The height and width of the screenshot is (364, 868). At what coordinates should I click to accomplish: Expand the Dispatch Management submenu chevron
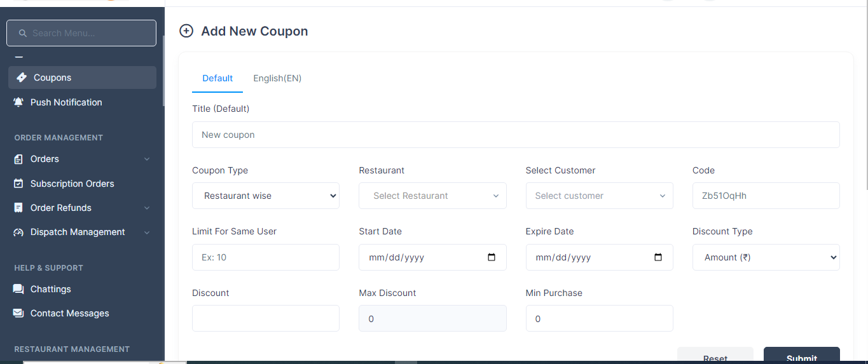147,233
